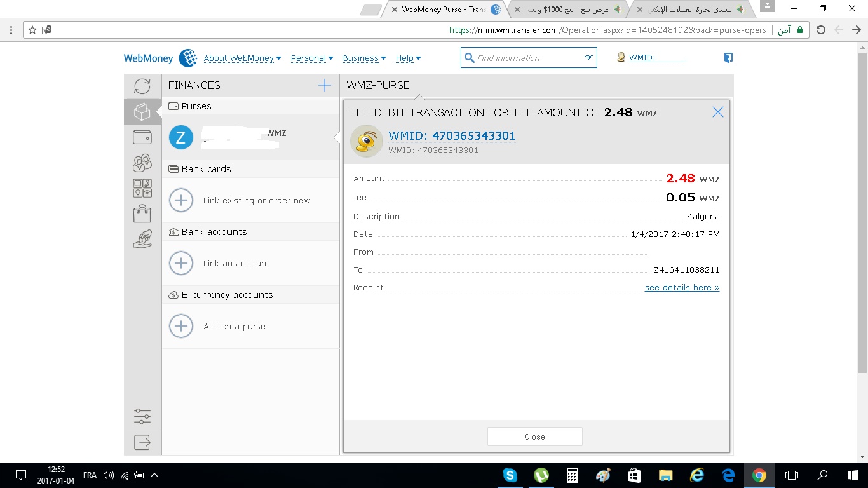Click the refresh icon in the left sidebar
This screenshot has width=868, height=488.
(x=142, y=86)
